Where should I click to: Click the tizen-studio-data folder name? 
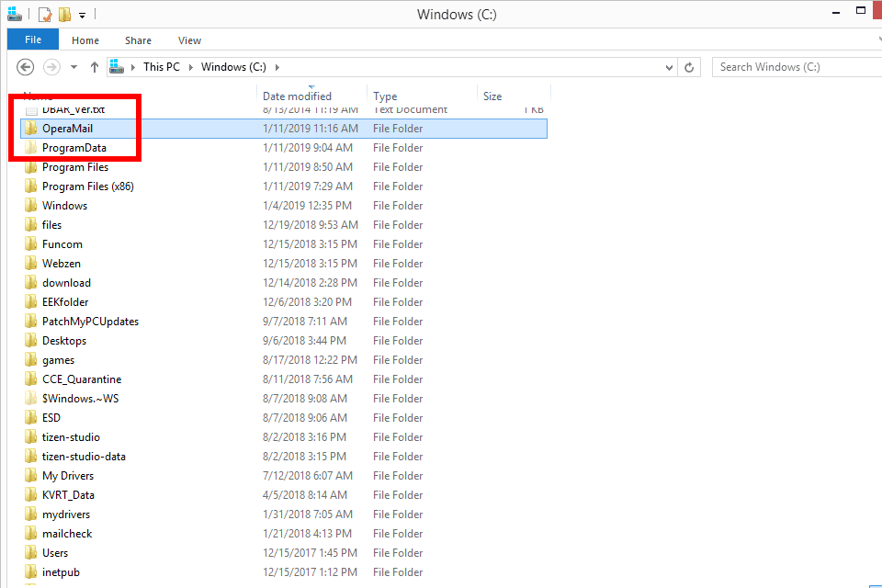coord(84,457)
